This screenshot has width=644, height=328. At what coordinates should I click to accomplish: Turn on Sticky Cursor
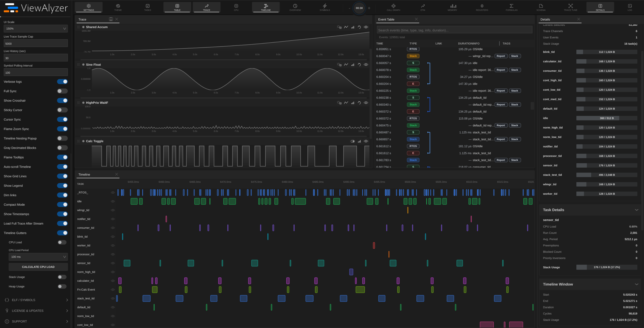[x=62, y=110]
